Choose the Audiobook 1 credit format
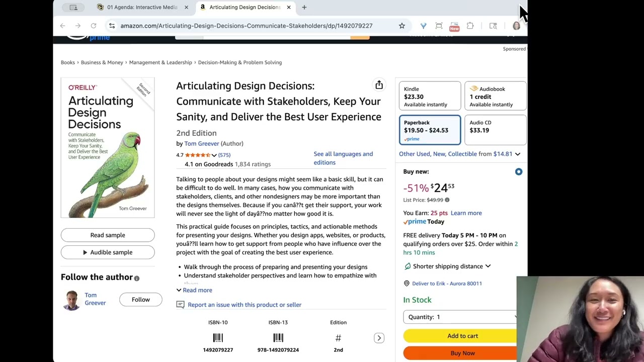Screen dimensions: 644x362 point(496,96)
